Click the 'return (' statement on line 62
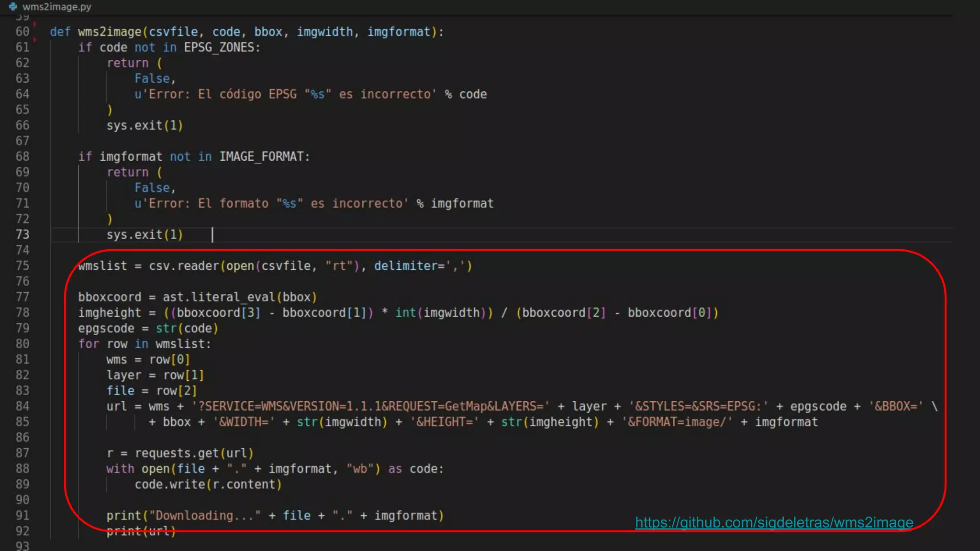Viewport: 980px width, 551px height. click(x=134, y=63)
